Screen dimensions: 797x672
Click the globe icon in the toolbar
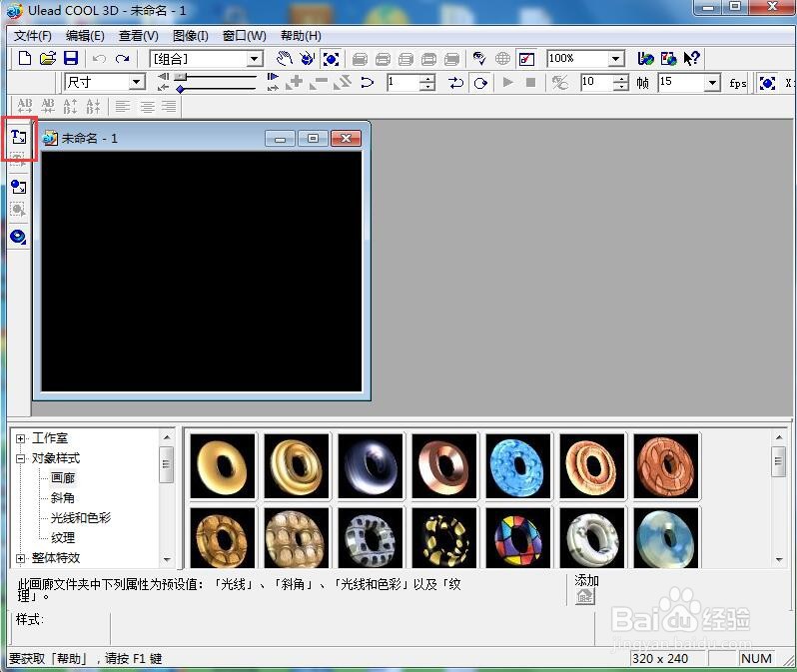(502, 59)
